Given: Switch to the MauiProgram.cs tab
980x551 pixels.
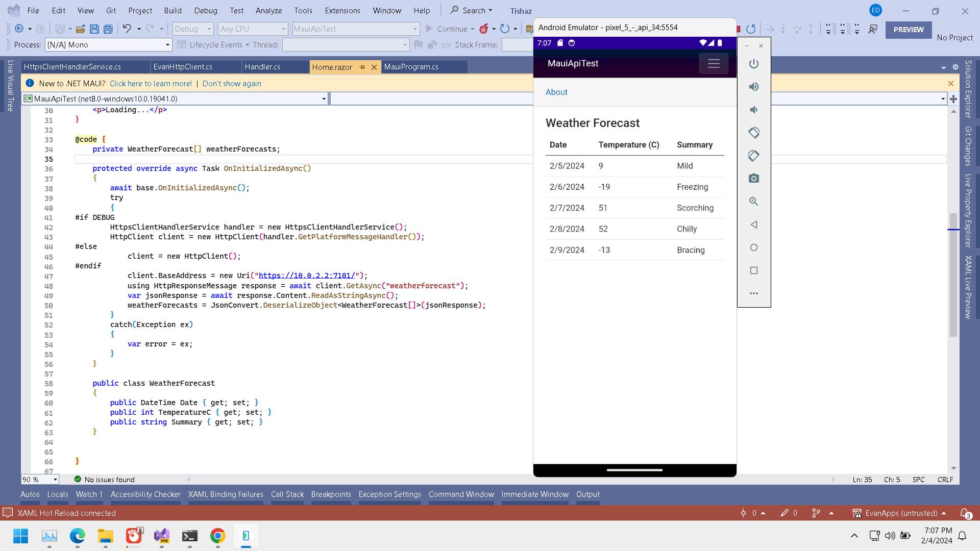Looking at the screenshot, I should pyautogui.click(x=411, y=67).
